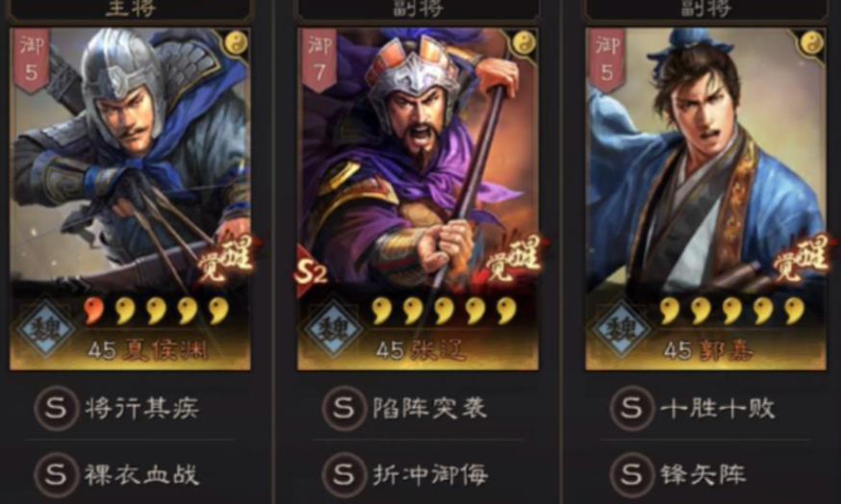Click the red first star on Xiahou Yuan
Viewport: 841px width, 504px height.
point(94,311)
